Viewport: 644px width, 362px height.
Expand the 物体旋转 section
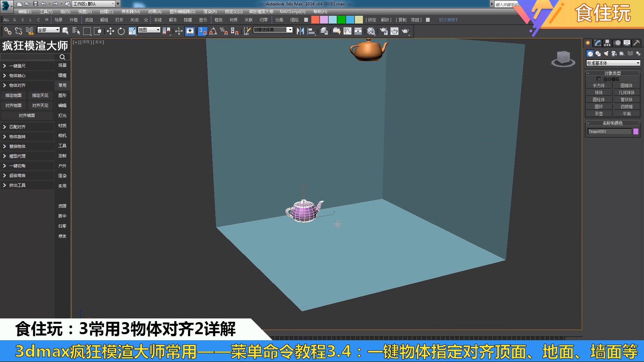[17, 136]
